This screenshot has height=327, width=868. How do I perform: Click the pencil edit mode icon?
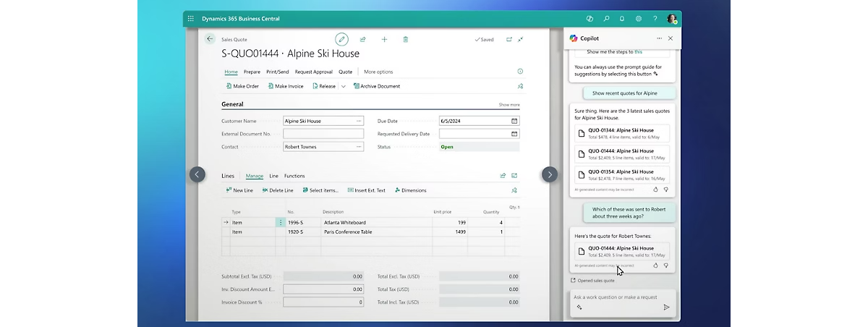tap(341, 39)
